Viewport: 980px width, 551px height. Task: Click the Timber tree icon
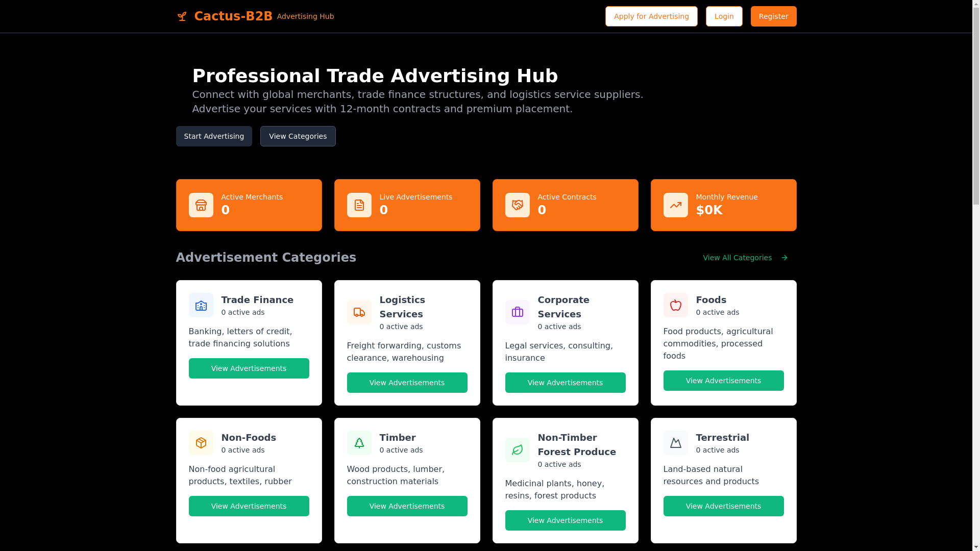359,443
